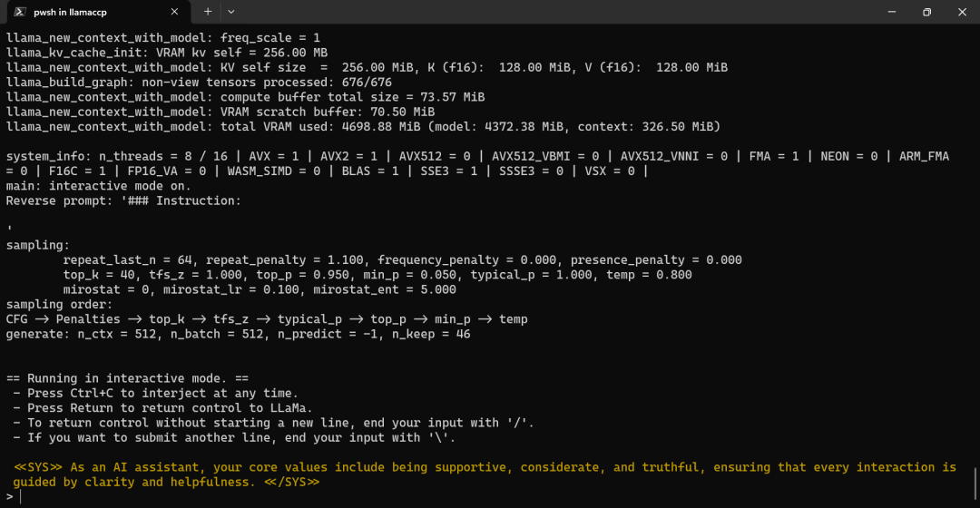This screenshot has height=508, width=980.
Task: Minimize the terminal window
Action: click(892, 12)
